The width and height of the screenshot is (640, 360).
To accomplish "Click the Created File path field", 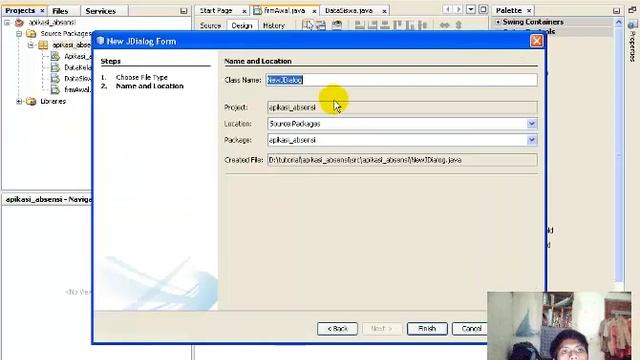I will pos(402,160).
